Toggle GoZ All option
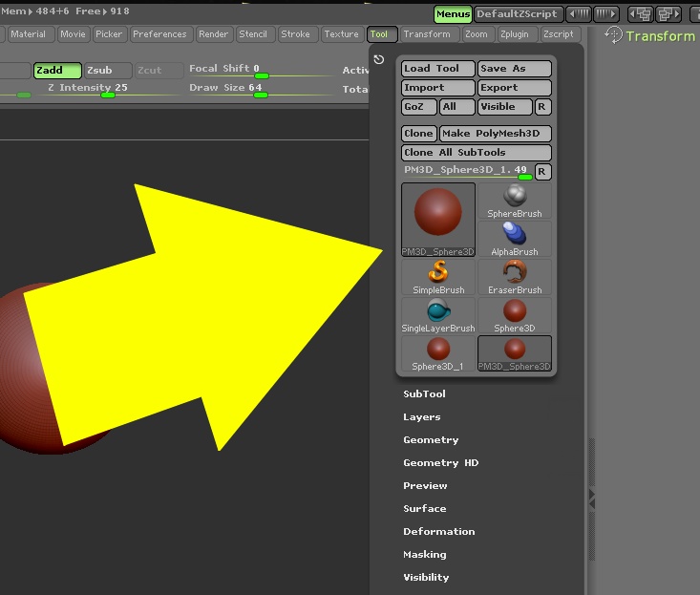 point(456,107)
